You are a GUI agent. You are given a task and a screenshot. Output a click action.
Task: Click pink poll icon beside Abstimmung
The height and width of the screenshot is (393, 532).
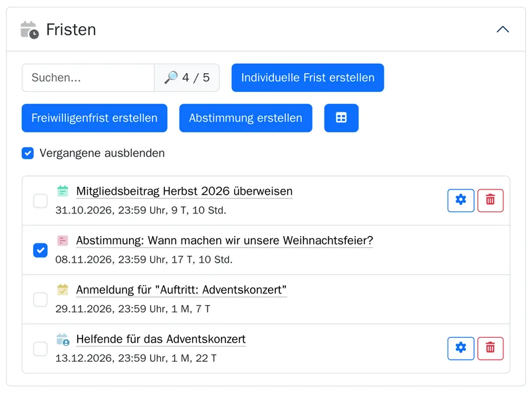pos(63,241)
